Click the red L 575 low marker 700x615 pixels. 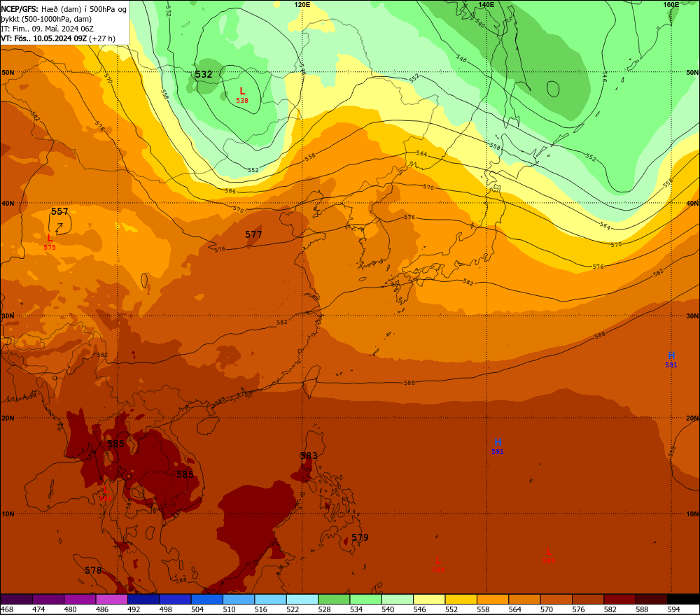click(x=50, y=242)
